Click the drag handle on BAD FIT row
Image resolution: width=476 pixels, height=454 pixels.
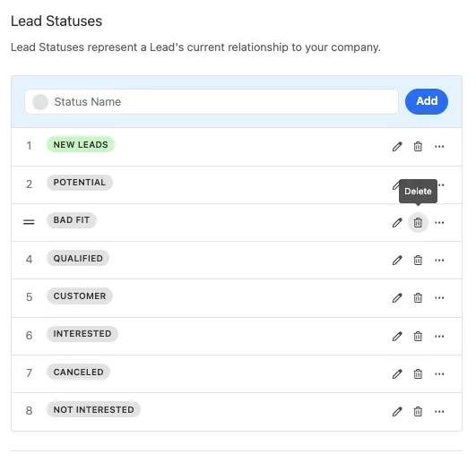(29, 222)
